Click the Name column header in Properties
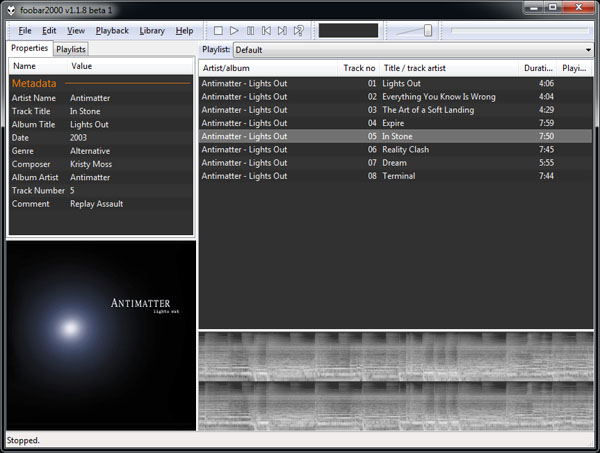600x453 pixels. coord(38,66)
